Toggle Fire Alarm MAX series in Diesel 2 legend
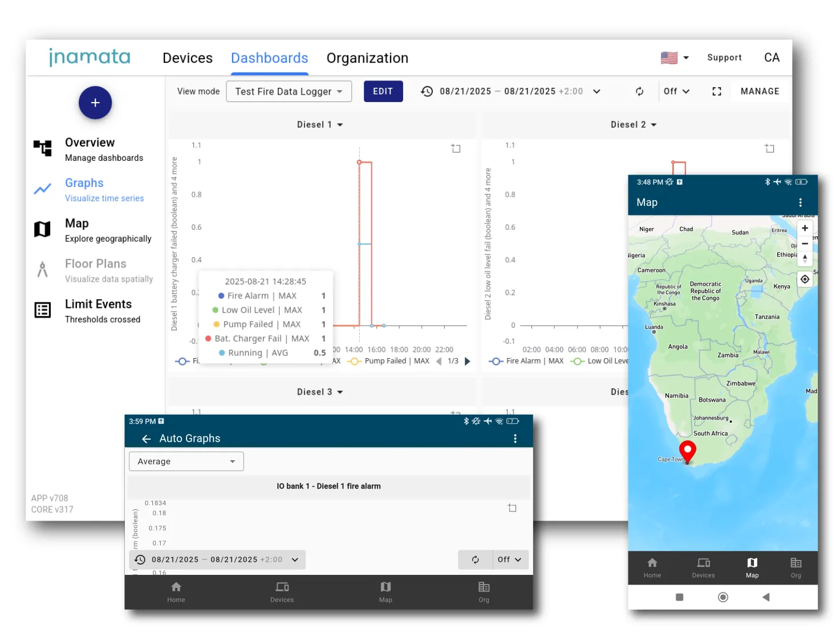840x633 pixels. point(526,361)
